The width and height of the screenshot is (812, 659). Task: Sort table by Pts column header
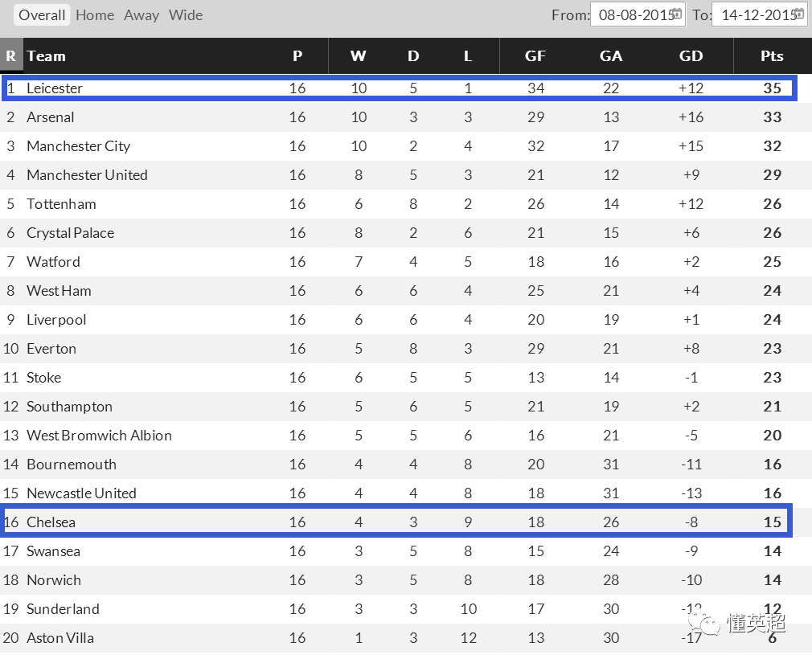tap(772, 56)
